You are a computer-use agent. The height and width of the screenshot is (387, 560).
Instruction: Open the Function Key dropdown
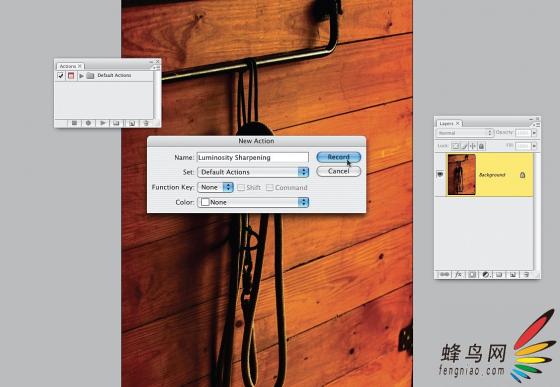[x=215, y=187]
